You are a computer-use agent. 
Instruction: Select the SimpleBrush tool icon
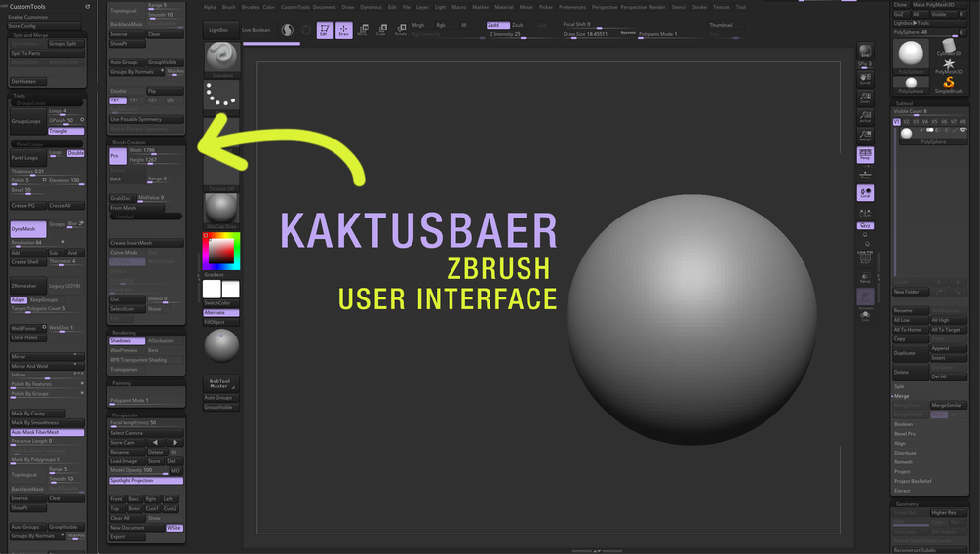pos(949,85)
